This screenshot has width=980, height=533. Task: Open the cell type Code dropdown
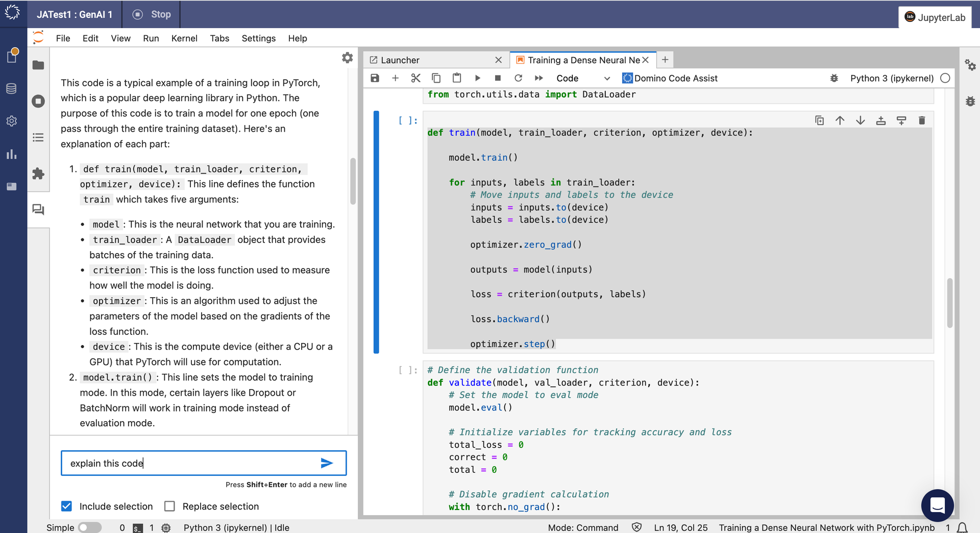[583, 78]
